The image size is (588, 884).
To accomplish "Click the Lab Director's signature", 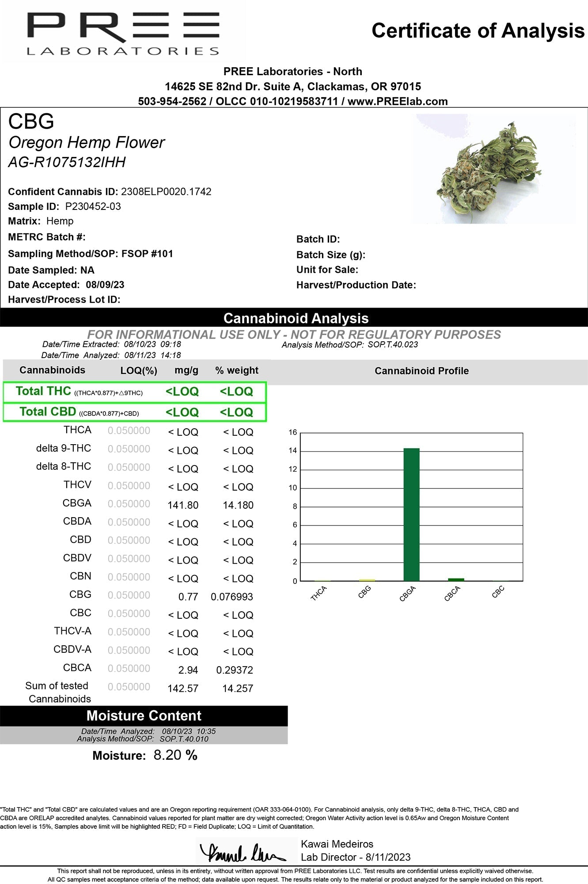I will pos(242,852).
